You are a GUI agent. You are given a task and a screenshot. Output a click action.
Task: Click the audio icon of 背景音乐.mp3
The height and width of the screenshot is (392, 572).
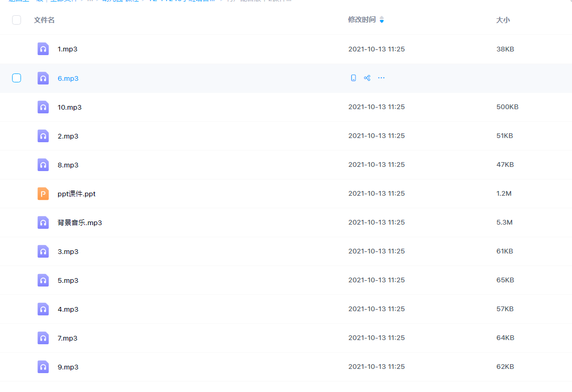pyautogui.click(x=43, y=222)
